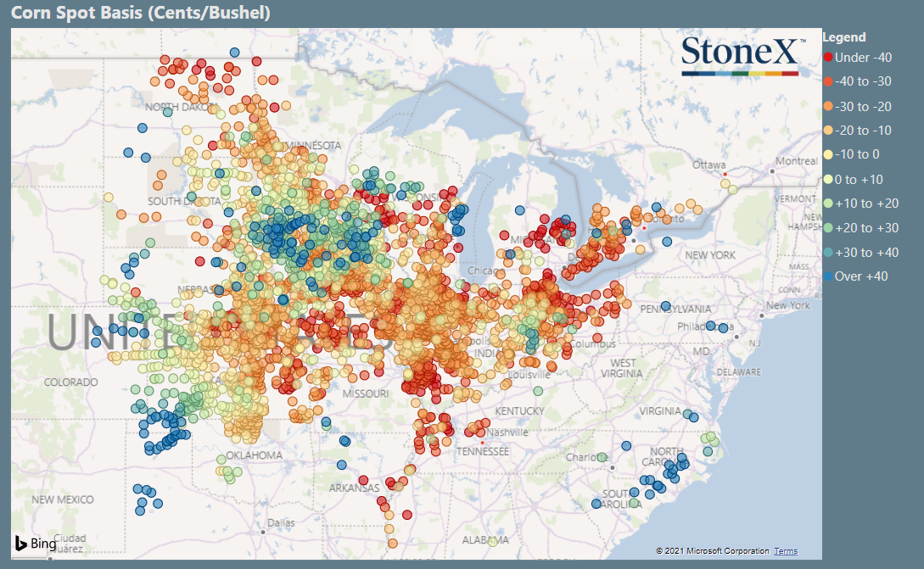
Task: Click the red Under -40 legend dot
Action: [x=828, y=57]
